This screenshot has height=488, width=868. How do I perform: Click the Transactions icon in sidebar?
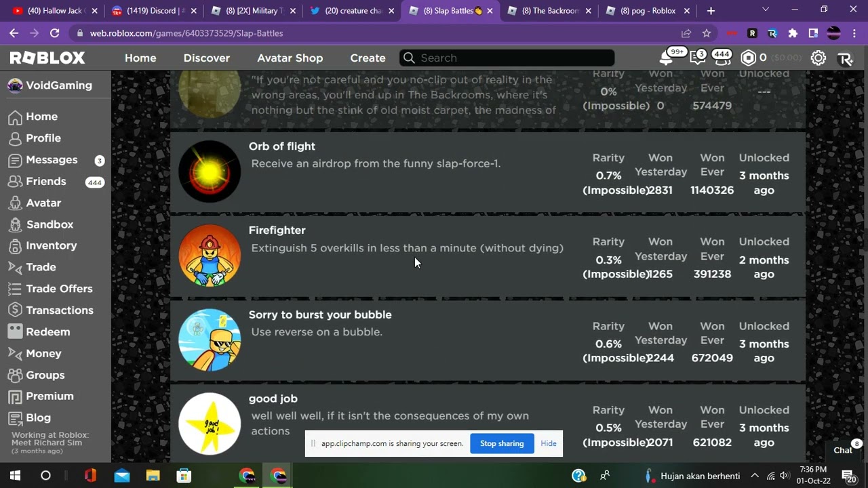pyautogui.click(x=16, y=310)
